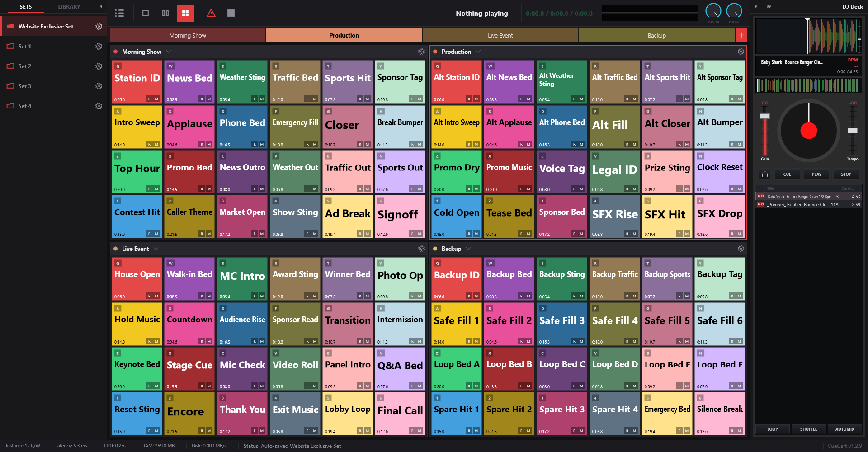Viewport: 868px width, 452px height.
Task: Expand Production panel dropdown chevron
Action: (x=478, y=52)
